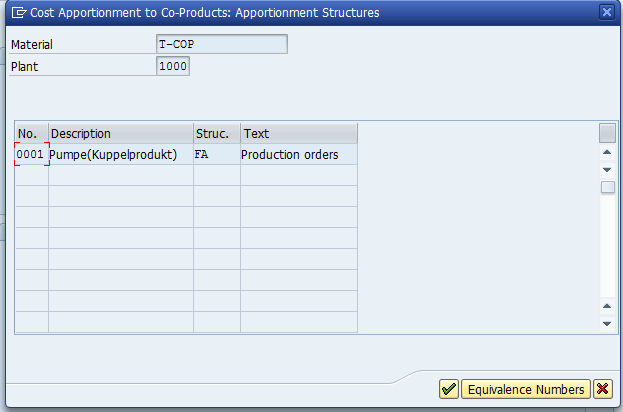
Task: Click the FA structure cell
Action: point(216,155)
